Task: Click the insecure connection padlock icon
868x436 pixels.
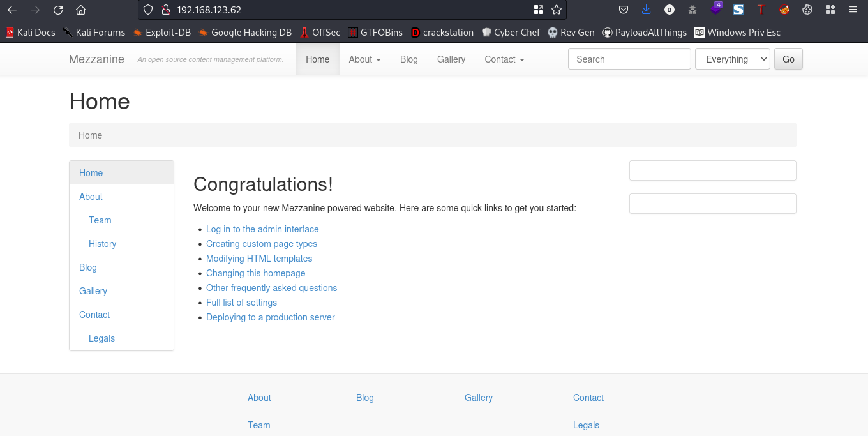Action: (x=165, y=10)
